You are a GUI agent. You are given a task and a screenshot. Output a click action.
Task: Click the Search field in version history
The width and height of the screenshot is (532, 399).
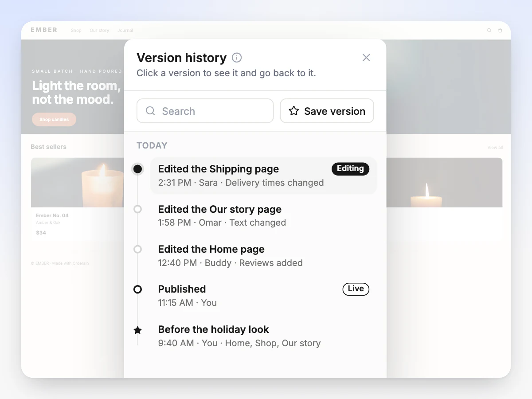205,111
